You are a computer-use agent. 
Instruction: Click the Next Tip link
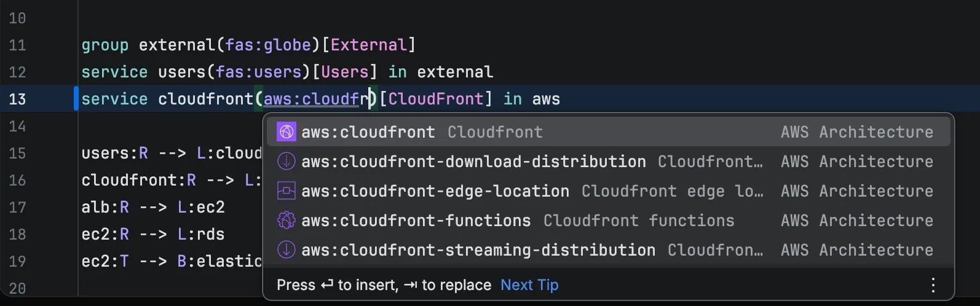529,285
